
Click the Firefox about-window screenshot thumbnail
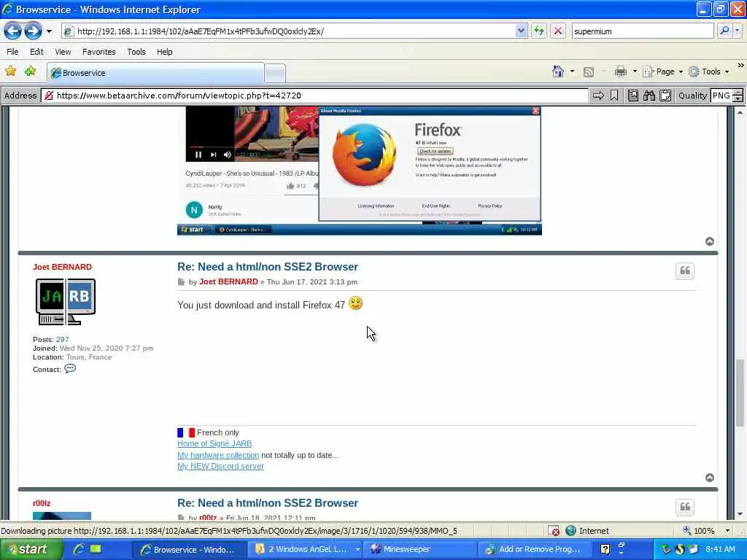pos(359,171)
